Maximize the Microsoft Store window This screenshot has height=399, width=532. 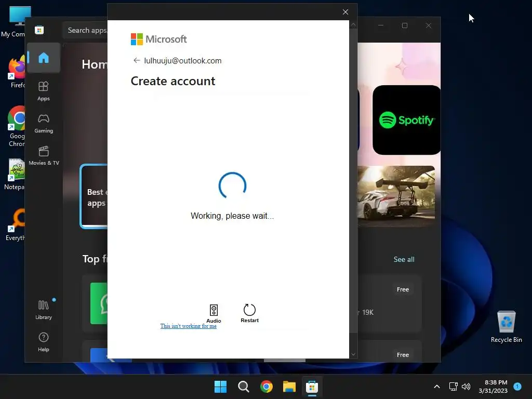point(404,25)
